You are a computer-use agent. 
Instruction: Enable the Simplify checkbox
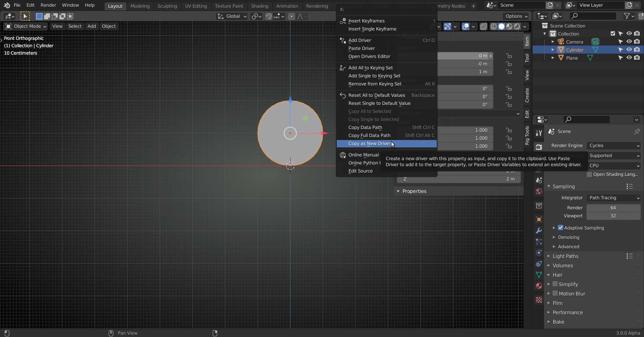555,284
